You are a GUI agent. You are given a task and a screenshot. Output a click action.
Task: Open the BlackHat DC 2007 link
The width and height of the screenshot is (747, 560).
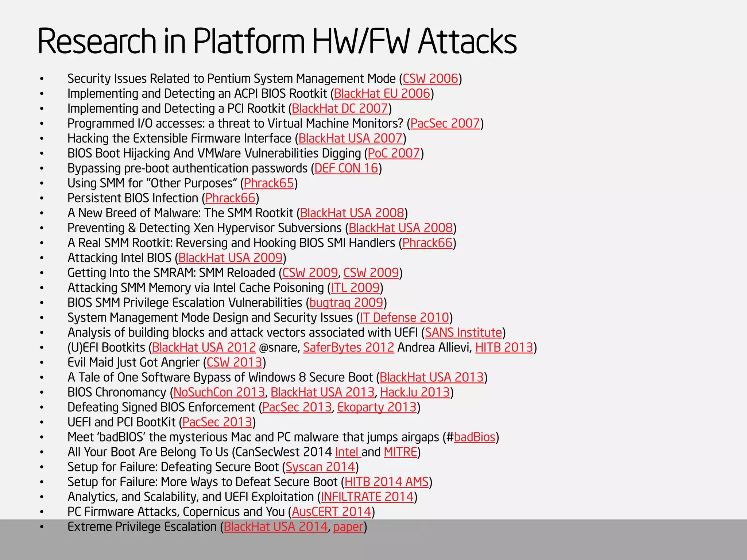(x=340, y=109)
